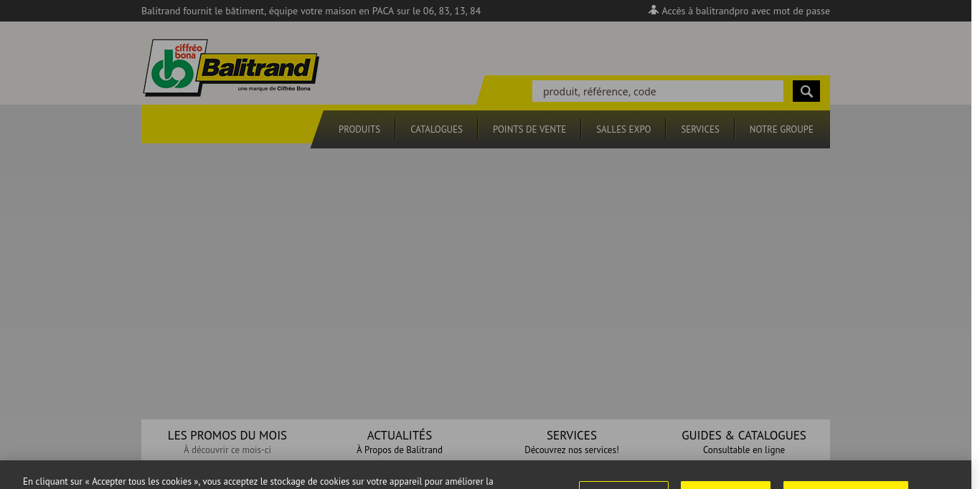This screenshot has height=489, width=980.
Task: Show the GUIDES & CATALOGUES tab
Action: click(x=743, y=441)
